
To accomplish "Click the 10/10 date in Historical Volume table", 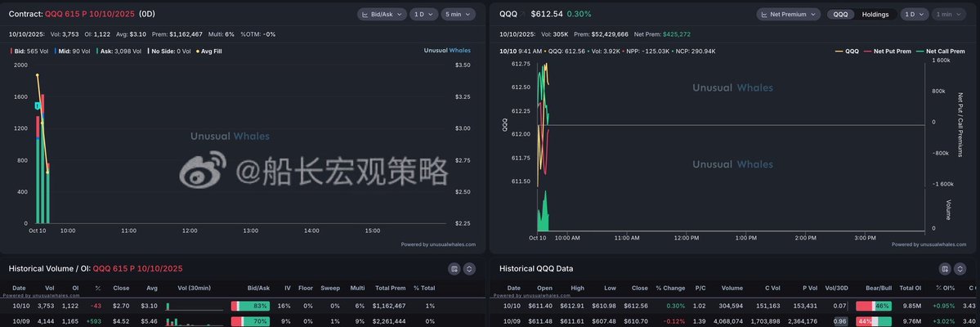I will 20,306.
